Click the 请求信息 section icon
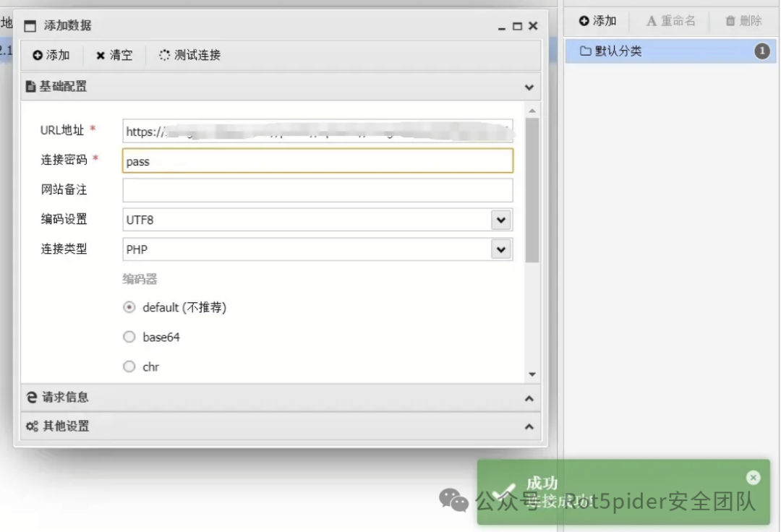This screenshot has width=781, height=532. 31,397
